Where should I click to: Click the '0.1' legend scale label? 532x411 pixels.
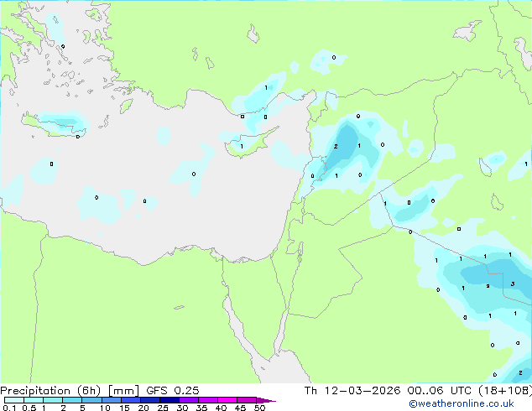[x=9, y=408]
